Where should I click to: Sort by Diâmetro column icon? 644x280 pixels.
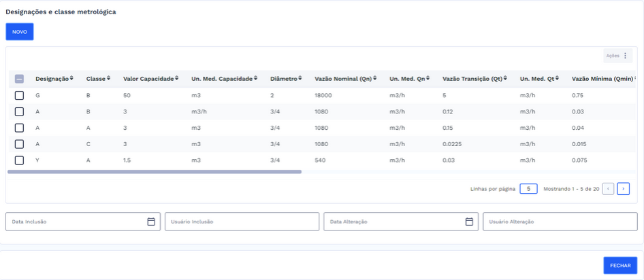pos(300,79)
